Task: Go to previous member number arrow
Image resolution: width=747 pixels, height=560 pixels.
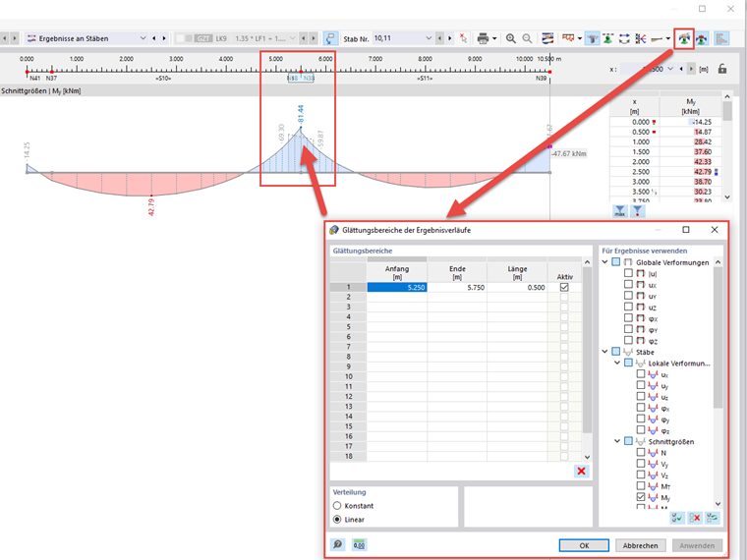Action: pyautogui.click(x=439, y=38)
